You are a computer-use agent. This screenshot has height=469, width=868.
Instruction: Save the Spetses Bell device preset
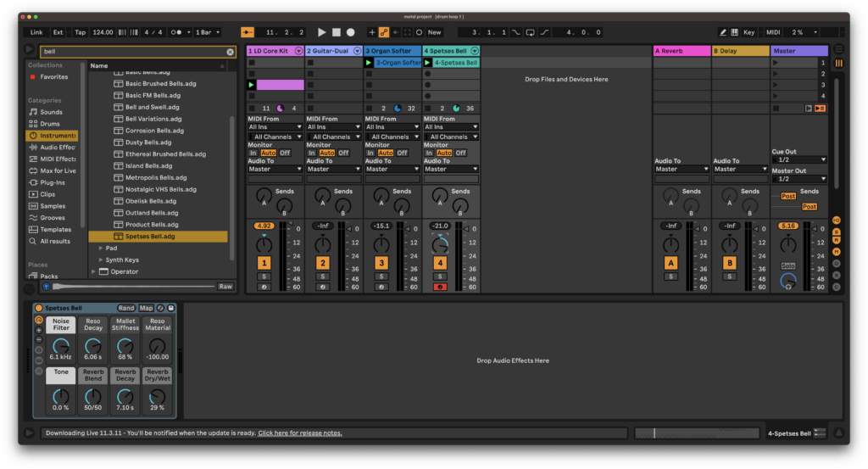coord(171,308)
